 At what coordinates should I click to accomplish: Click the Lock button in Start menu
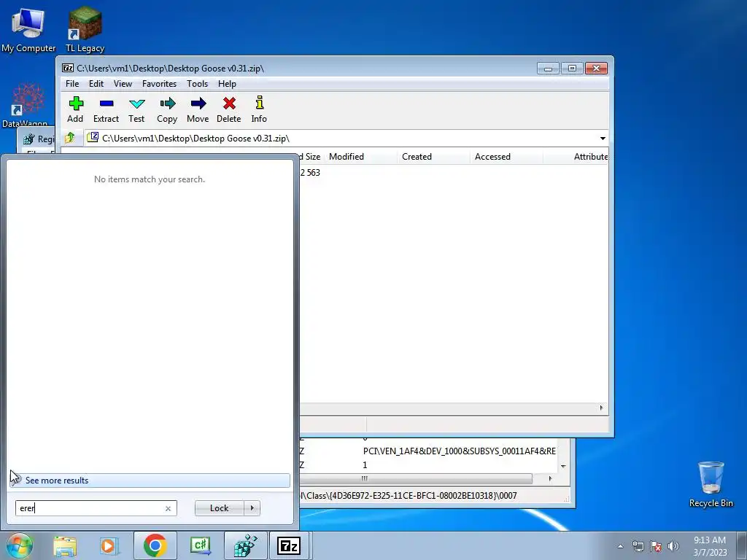[219, 508]
